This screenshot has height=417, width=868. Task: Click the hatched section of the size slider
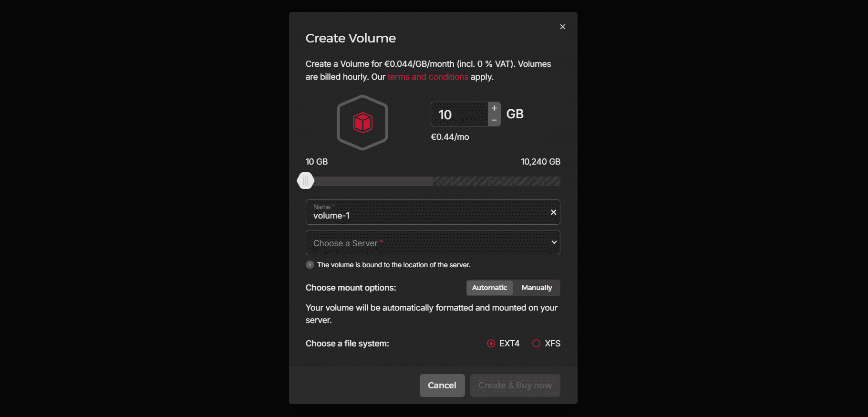(x=496, y=181)
